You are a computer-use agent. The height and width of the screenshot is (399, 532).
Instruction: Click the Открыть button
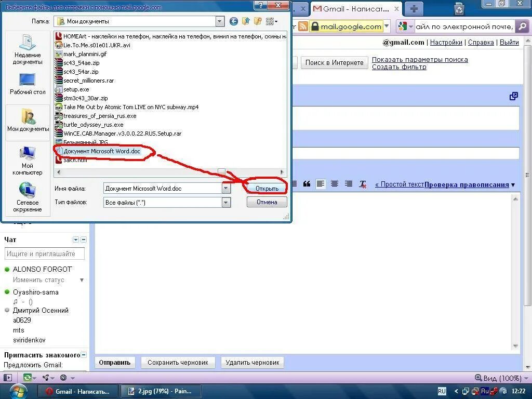coord(267,189)
